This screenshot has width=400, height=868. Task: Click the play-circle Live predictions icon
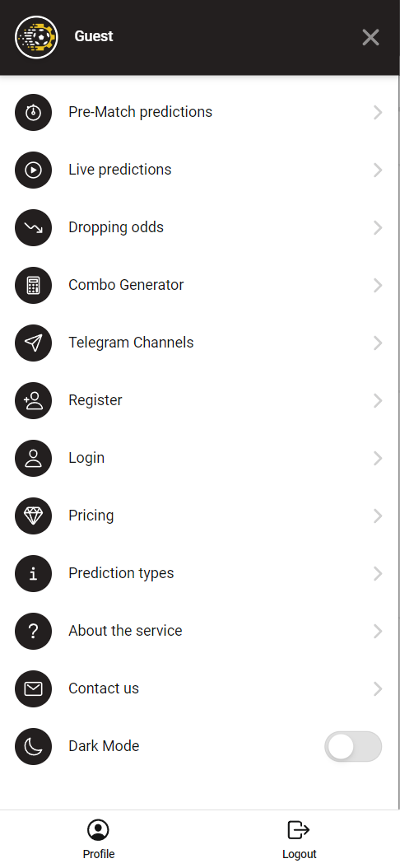pyautogui.click(x=33, y=170)
